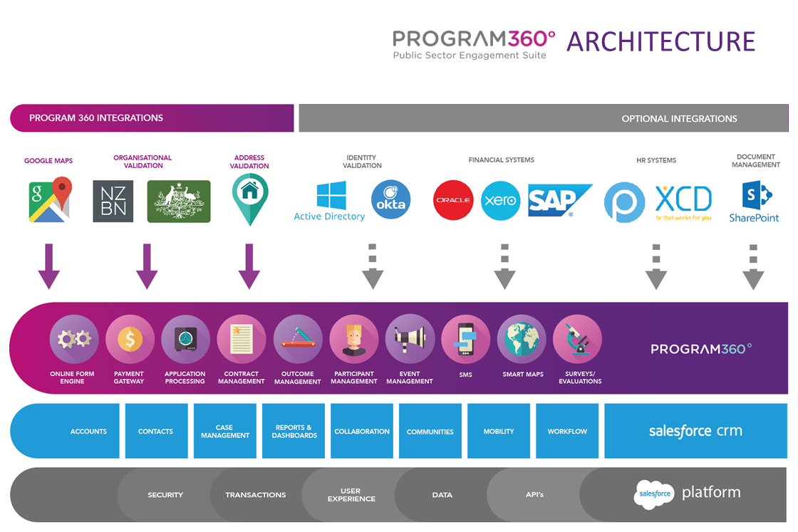Select the SMS phone icon
The width and height of the screenshot is (798, 532).
pyautogui.click(x=466, y=339)
